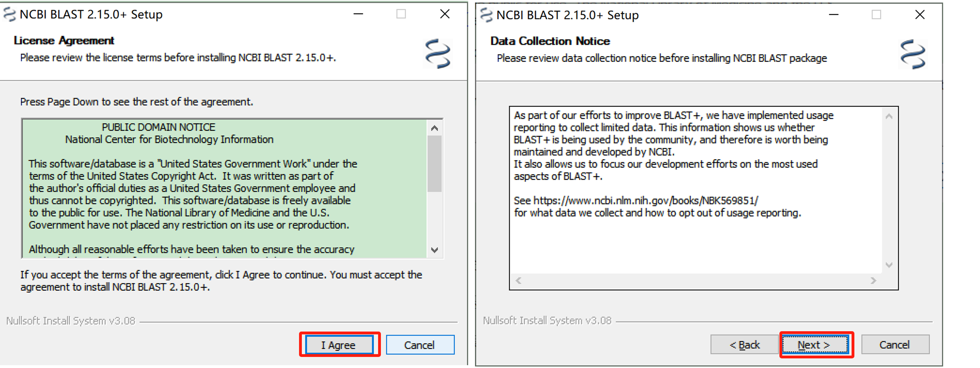The height and width of the screenshot is (368, 980).
Task: Click the PUBLIC DOMAIN NOTICE heading text
Action: (x=159, y=127)
